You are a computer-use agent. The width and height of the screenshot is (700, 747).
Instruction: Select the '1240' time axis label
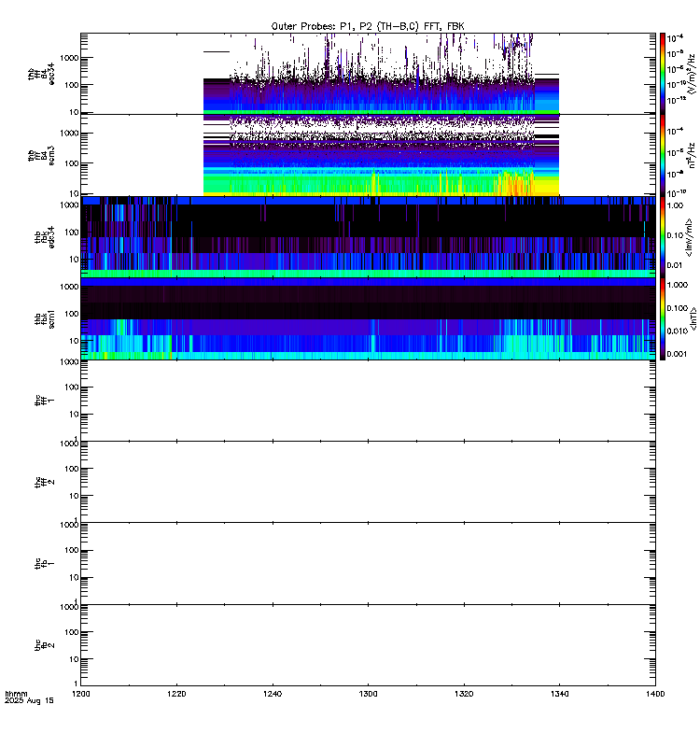pyautogui.click(x=273, y=694)
